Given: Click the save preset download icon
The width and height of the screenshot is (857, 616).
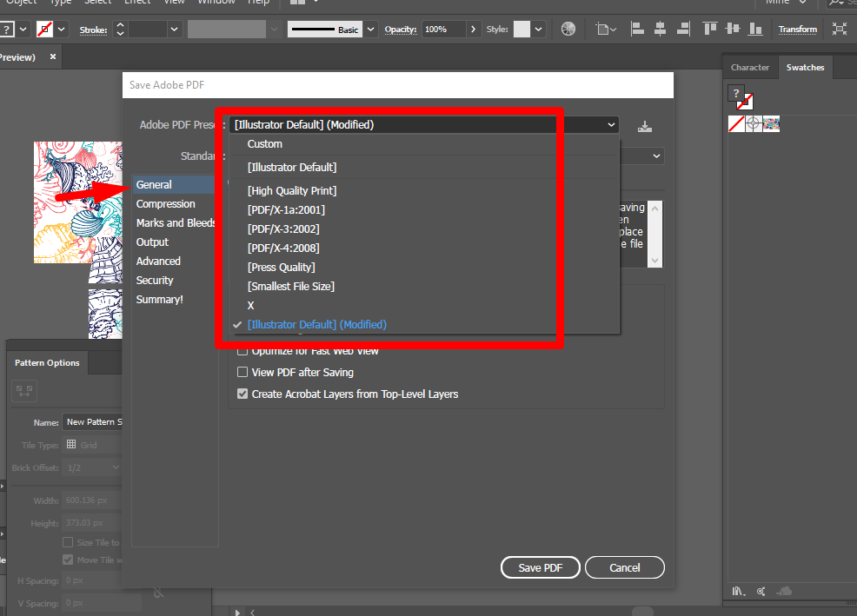Looking at the screenshot, I should tap(645, 127).
